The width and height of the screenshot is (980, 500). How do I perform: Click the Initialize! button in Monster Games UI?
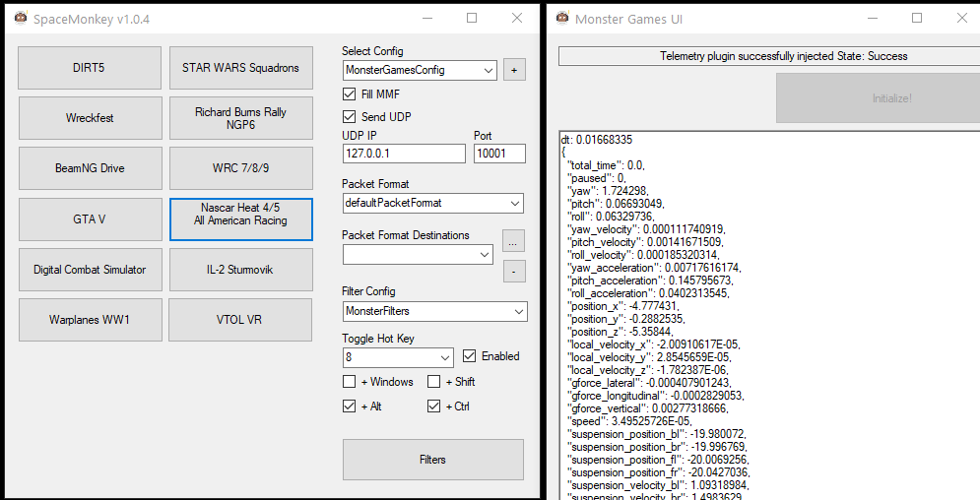(879, 98)
